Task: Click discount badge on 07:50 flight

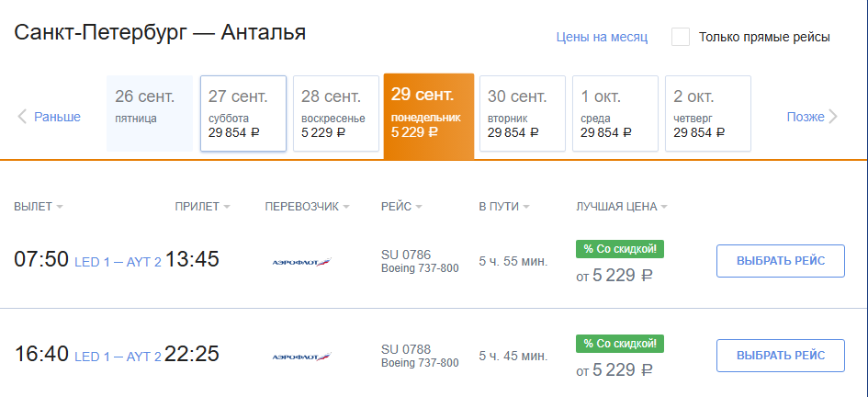Action: tap(619, 248)
